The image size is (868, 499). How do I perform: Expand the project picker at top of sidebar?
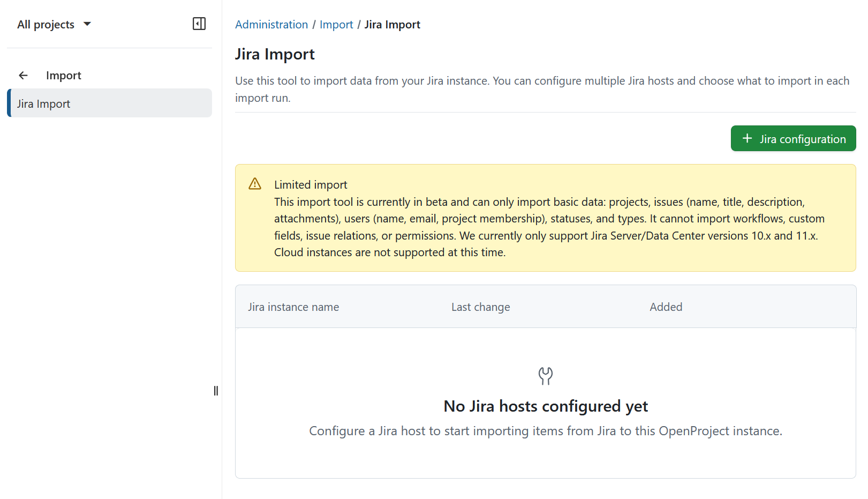tap(54, 24)
